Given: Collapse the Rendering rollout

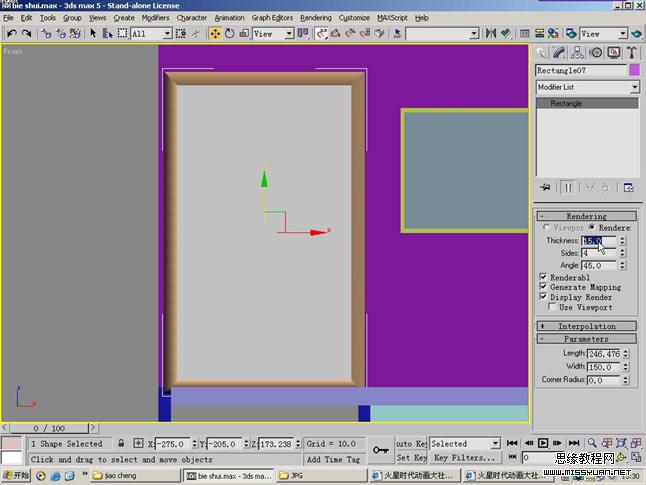Looking at the screenshot, I should coord(587,216).
